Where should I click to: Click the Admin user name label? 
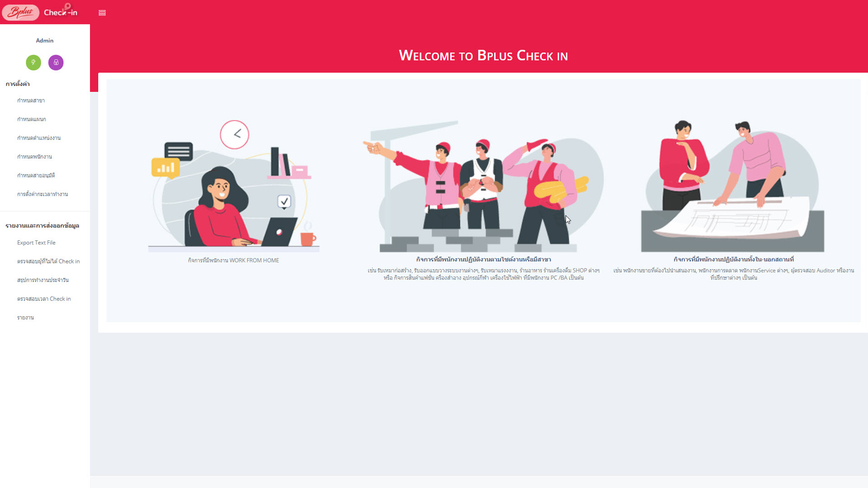[45, 41]
